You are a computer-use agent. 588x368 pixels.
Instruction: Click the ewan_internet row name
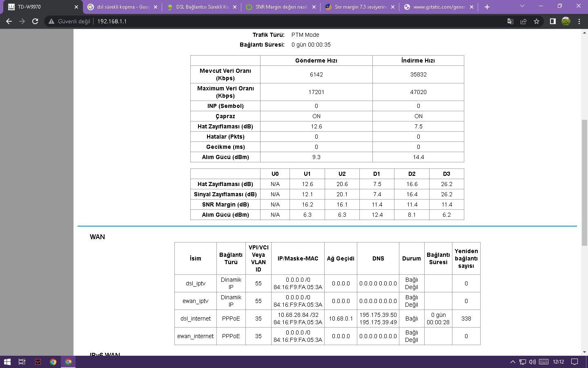pos(196,336)
